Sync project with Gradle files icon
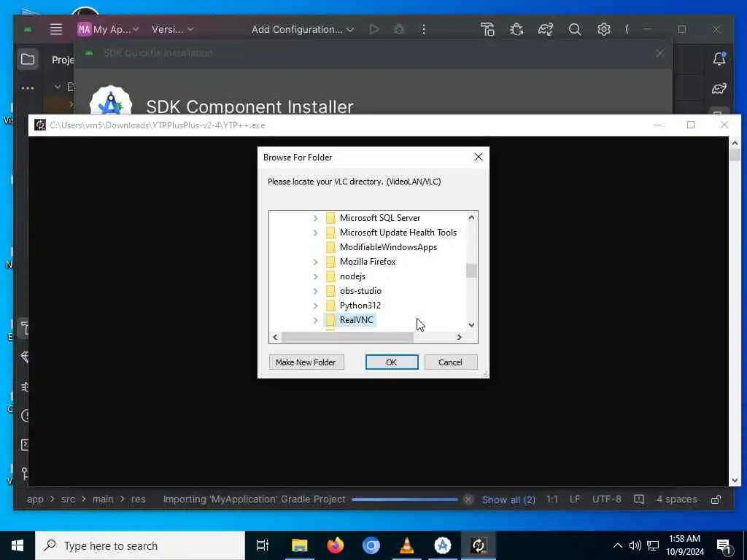The image size is (747, 560). click(546, 29)
